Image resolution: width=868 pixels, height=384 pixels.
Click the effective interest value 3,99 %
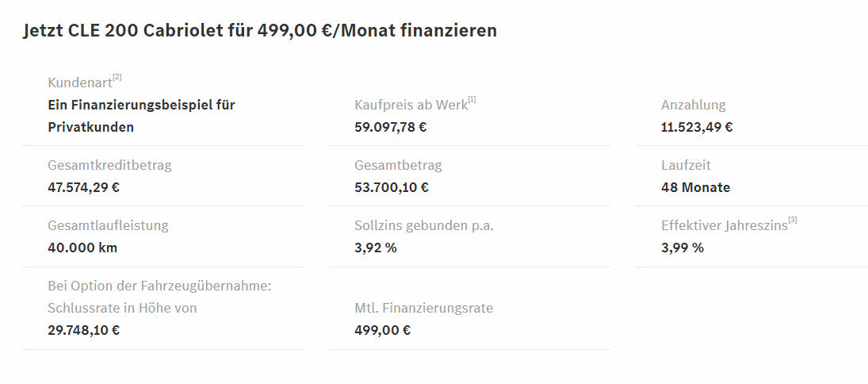tap(682, 248)
